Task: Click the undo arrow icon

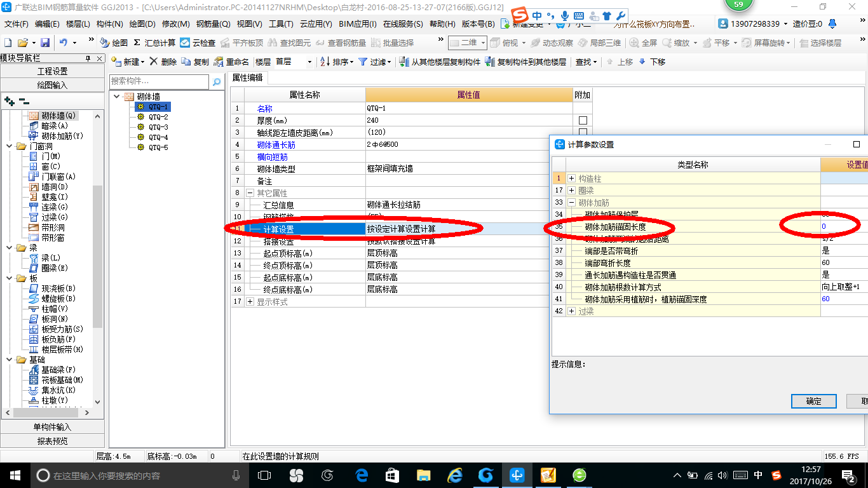Action: pos(64,43)
